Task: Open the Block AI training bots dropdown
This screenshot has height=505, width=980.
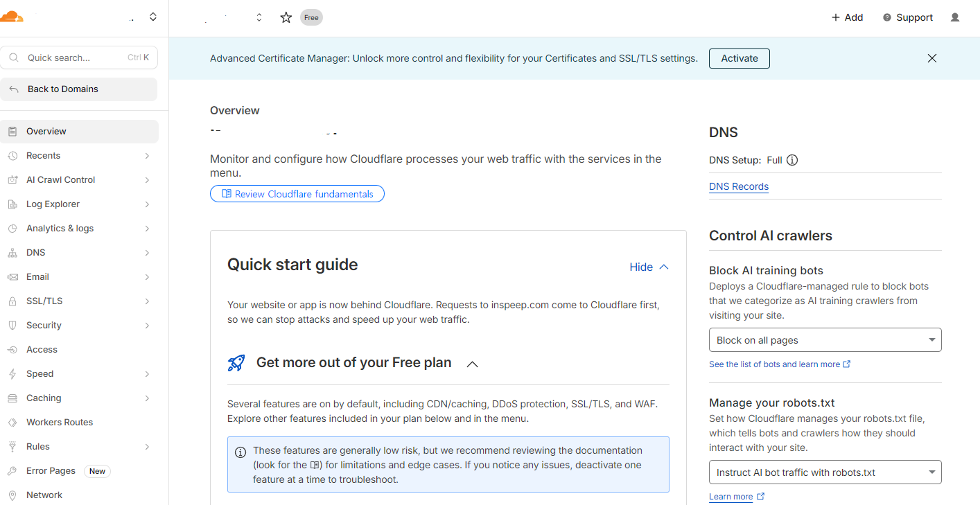Action: (x=825, y=340)
